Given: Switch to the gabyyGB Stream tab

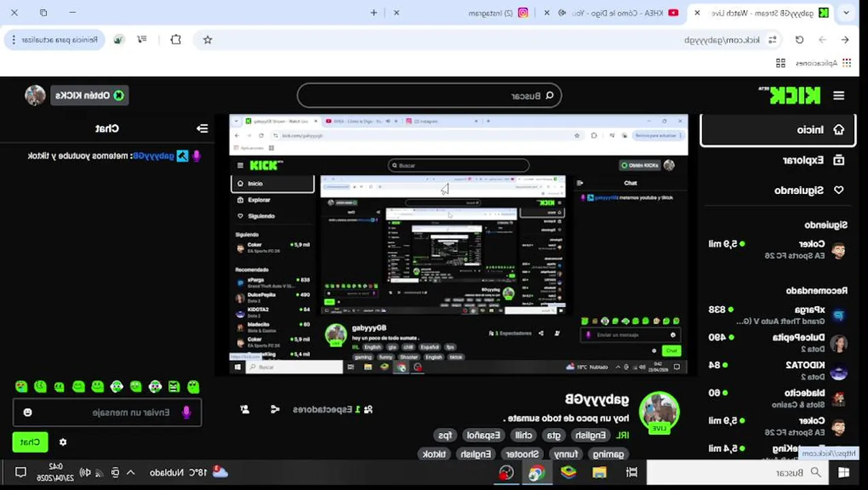Looking at the screenshot, I should coord(762,12).
